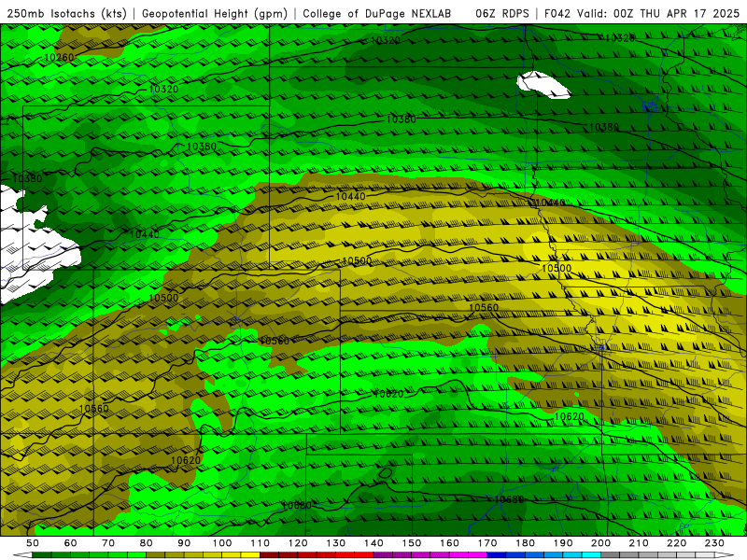Click the 180 value on the color scale
747x560 pixels.
coord(526,543)
